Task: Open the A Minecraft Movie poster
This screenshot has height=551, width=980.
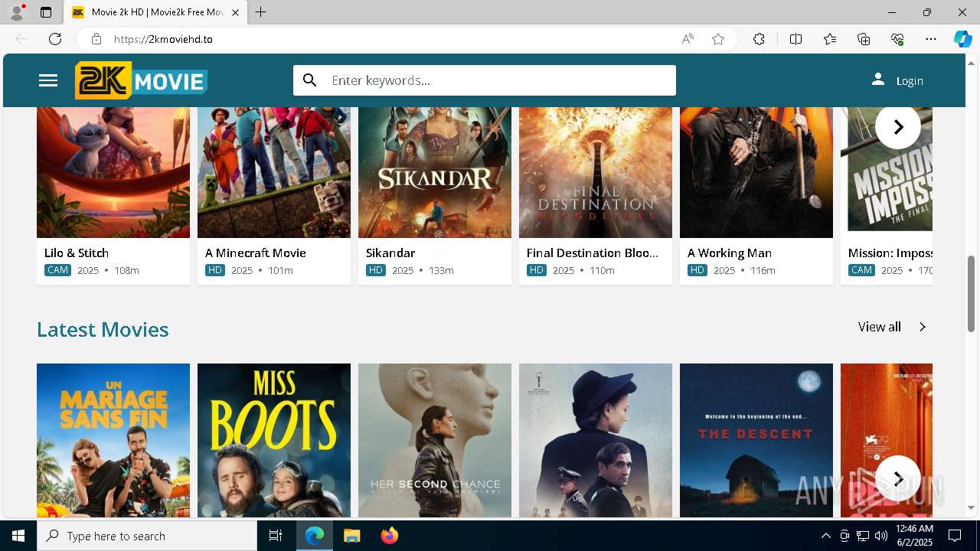Action: pos(274,172)
